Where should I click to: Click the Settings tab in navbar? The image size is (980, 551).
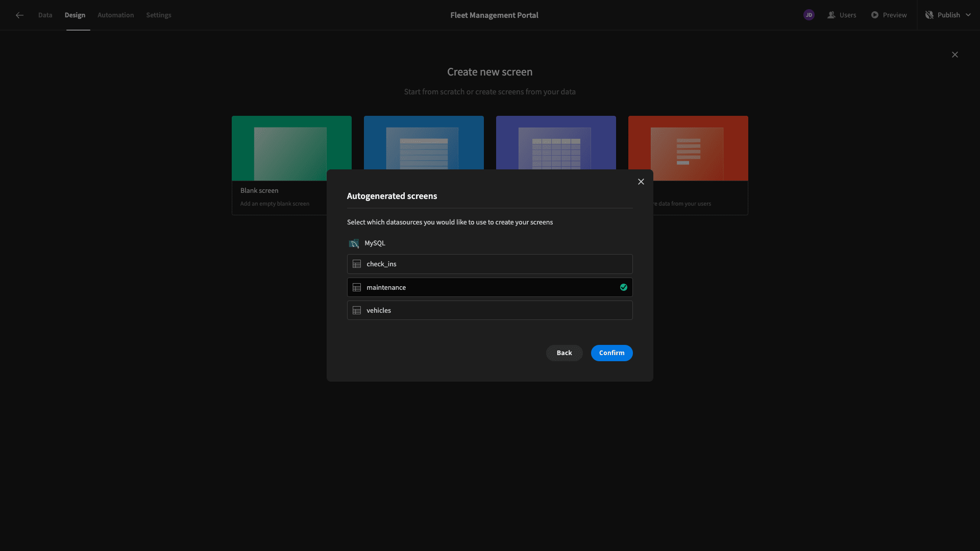click(x=159, y=15)
